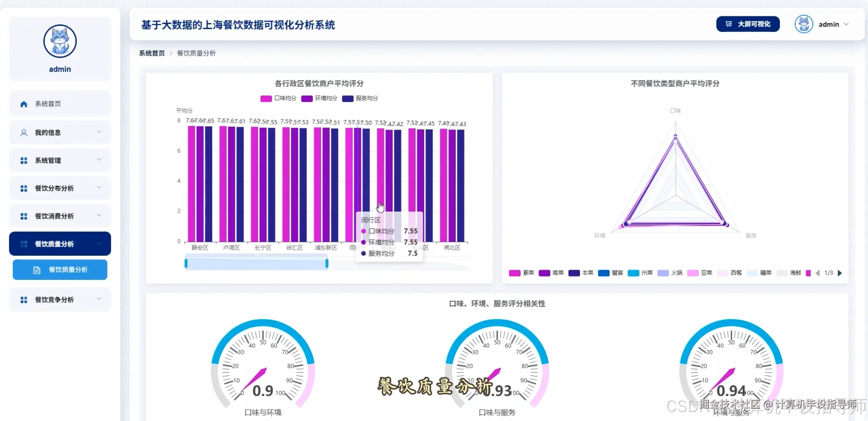This screenshot has width=868, height=421.
Task: Expand the 系统管理 sidebar menu
Action: coord(99,160)
